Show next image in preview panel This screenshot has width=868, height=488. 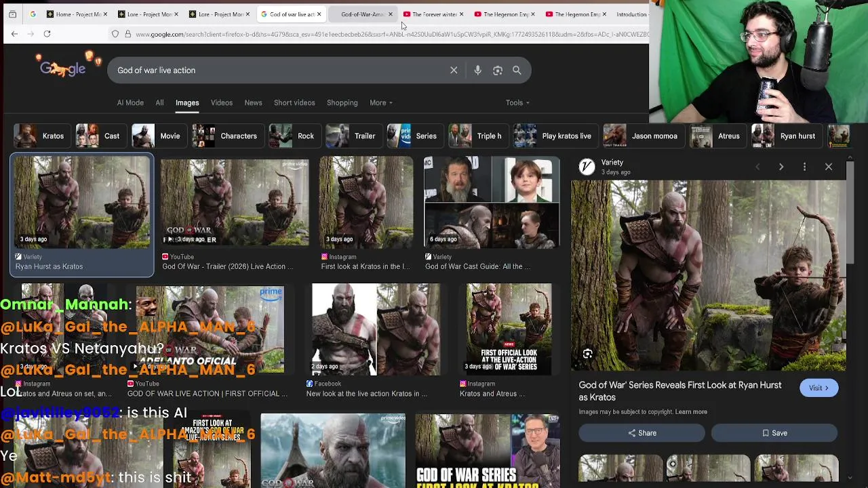pos(781,167)
